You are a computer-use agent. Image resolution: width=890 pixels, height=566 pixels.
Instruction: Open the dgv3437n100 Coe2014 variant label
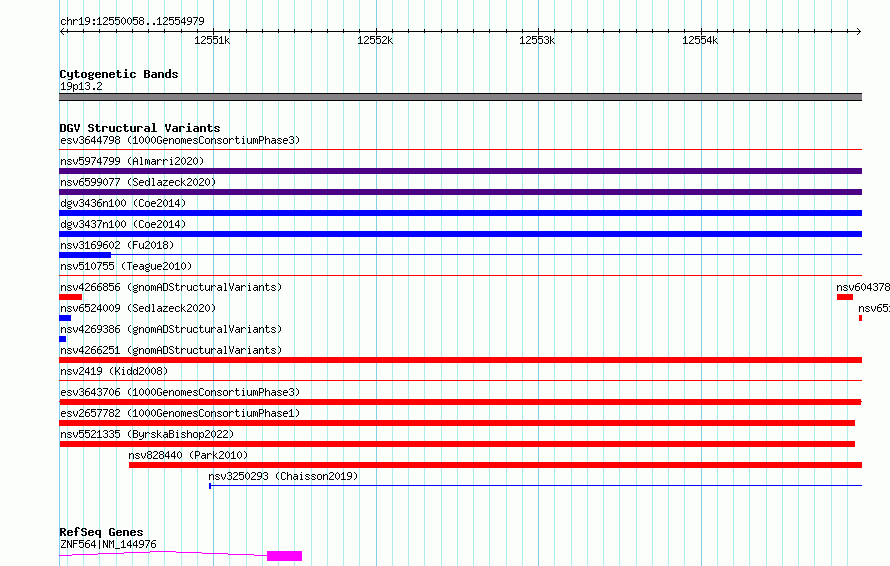pos(123,224)
